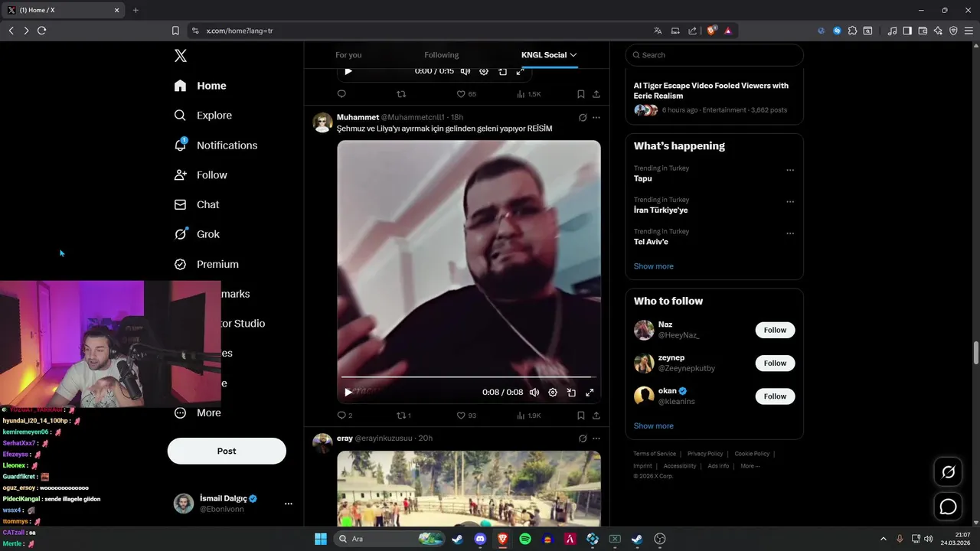Open settings gear of top video
The width and height of the screenshot is (980, 551).
pos(484,71)
